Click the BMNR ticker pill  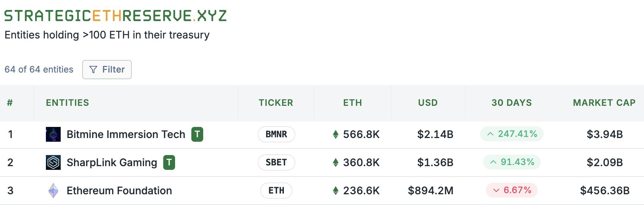276,134
